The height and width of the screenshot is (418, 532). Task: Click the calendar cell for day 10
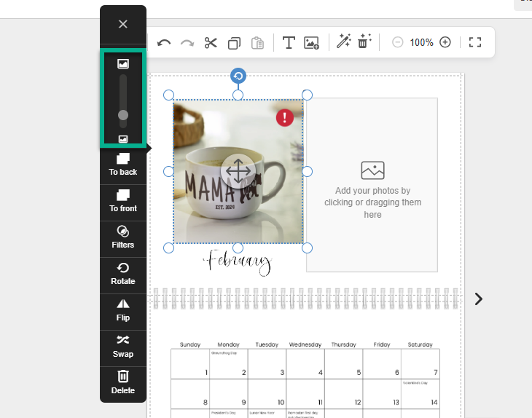pos(267,394)
